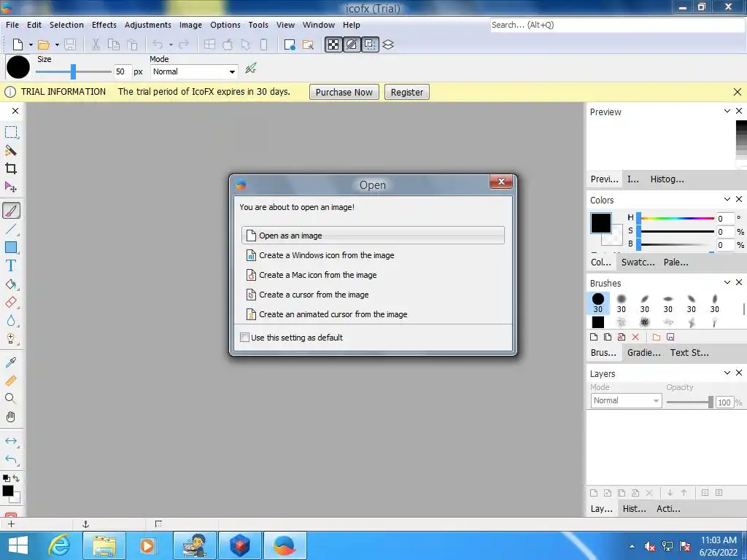Check Use this setting as default
Screen dimensions: 747x560
[244, 338]
